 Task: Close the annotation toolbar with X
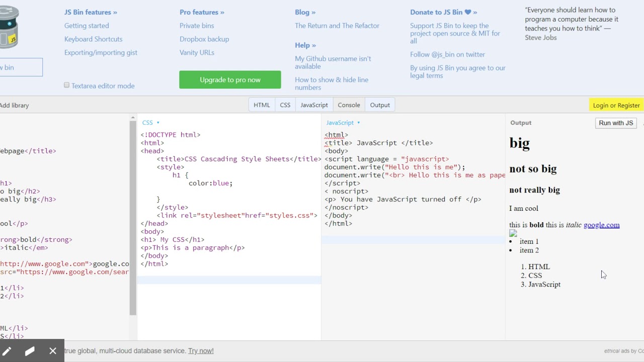[53, 351]
